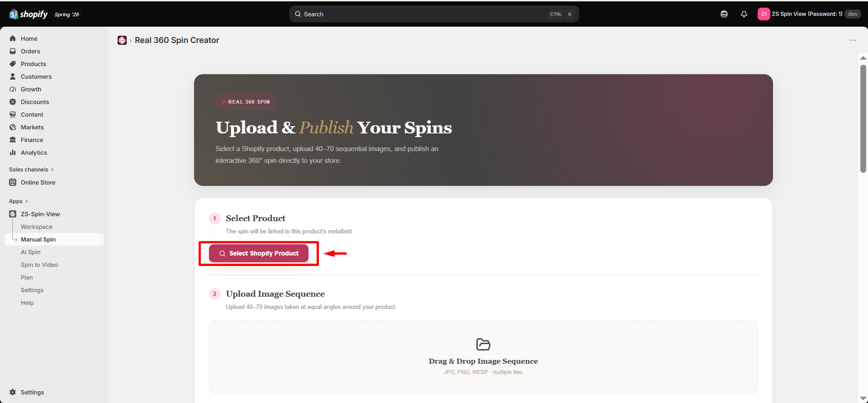Click the bottom Settings gear icon
The width and height of the screenshot is (868, 403).
click(x=13, y=392)
